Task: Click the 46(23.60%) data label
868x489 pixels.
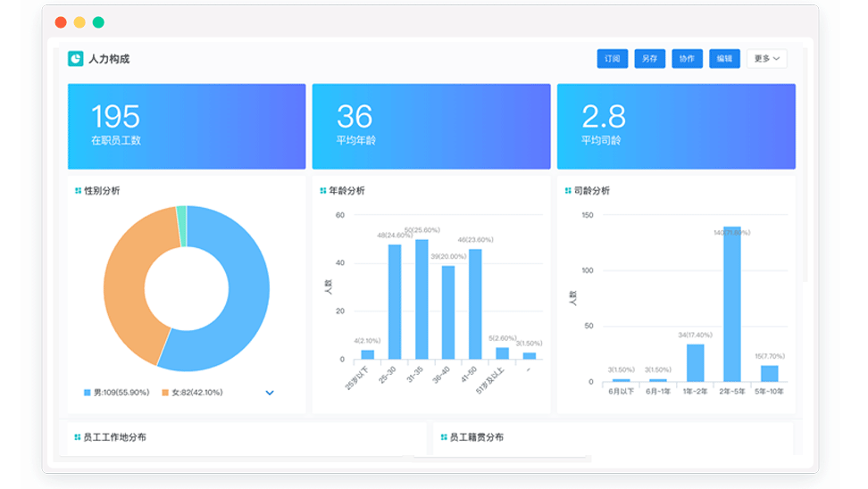Action: pos(475,240)
